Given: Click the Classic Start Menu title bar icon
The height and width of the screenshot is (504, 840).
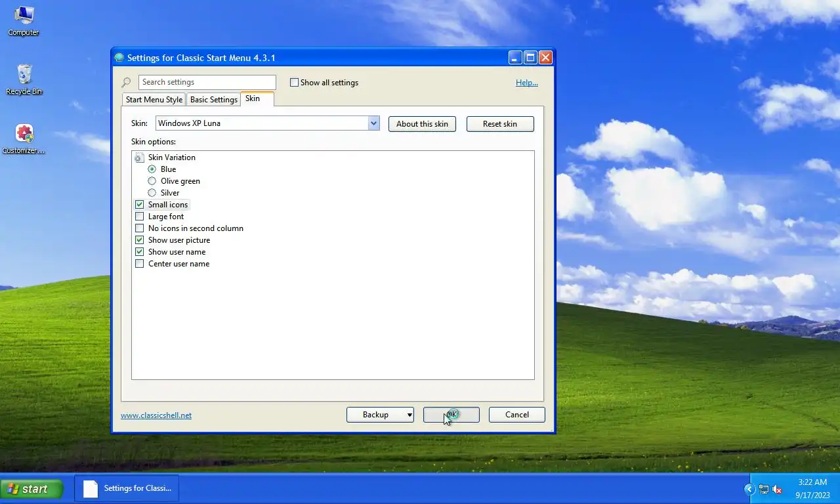Looking at the screenshot, I should coord(119,58).
